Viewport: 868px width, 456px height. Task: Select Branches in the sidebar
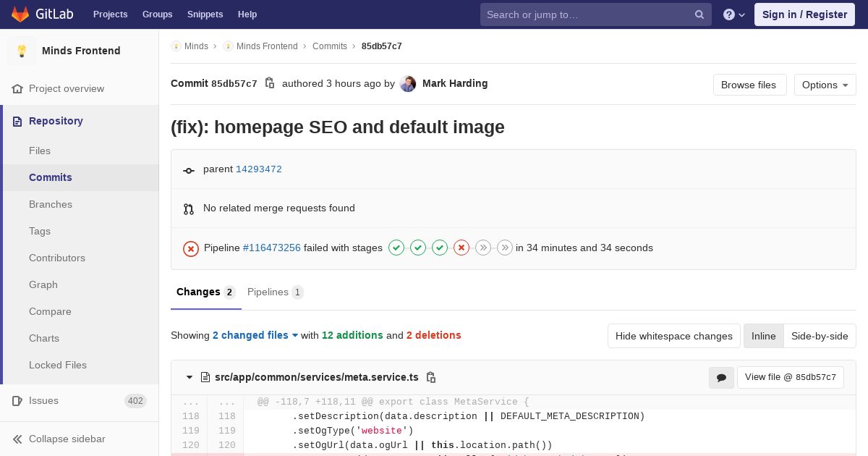click(51, 204)
